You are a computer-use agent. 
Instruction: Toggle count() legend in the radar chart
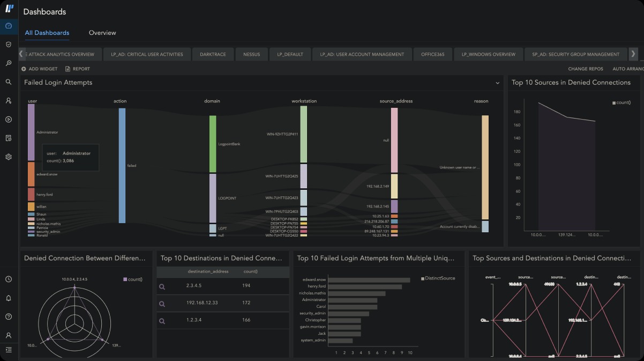133,279
